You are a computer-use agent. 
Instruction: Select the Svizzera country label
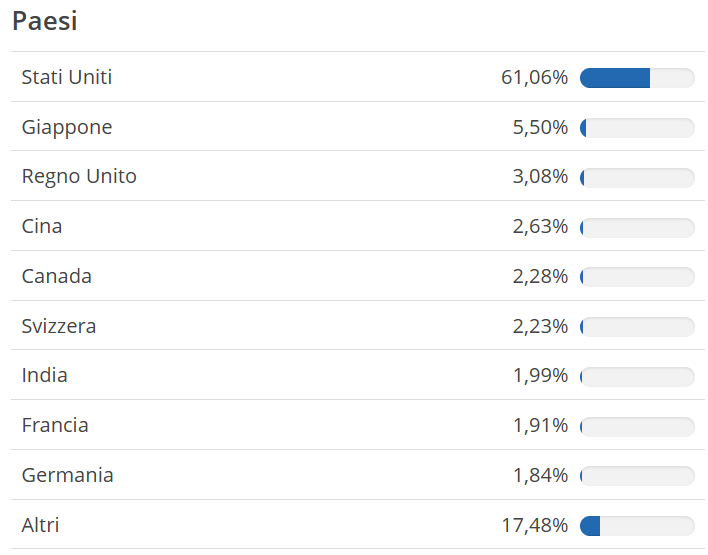pyautogui.click(x=59, y=326)
